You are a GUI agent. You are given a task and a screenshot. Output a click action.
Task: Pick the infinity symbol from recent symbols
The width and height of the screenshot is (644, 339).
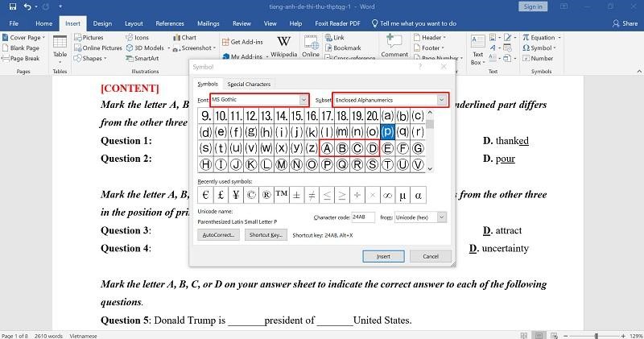coord(387,195)
